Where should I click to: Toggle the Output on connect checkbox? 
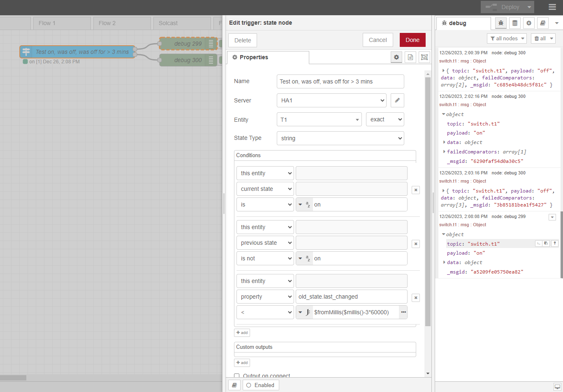coord(237,376)
